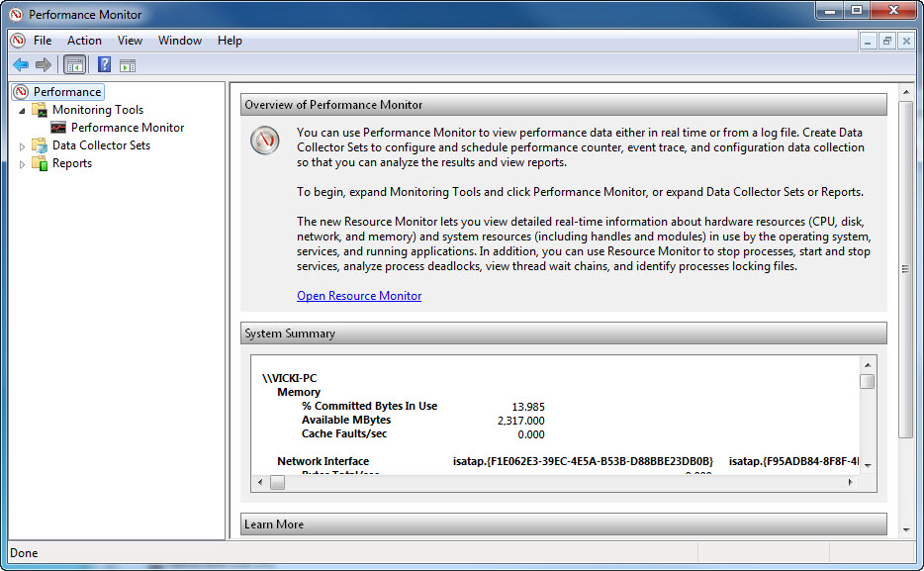Click the title bar Performance Monitor icon
The height and width of the screenshot is (571, 924).
click(16, 14)
